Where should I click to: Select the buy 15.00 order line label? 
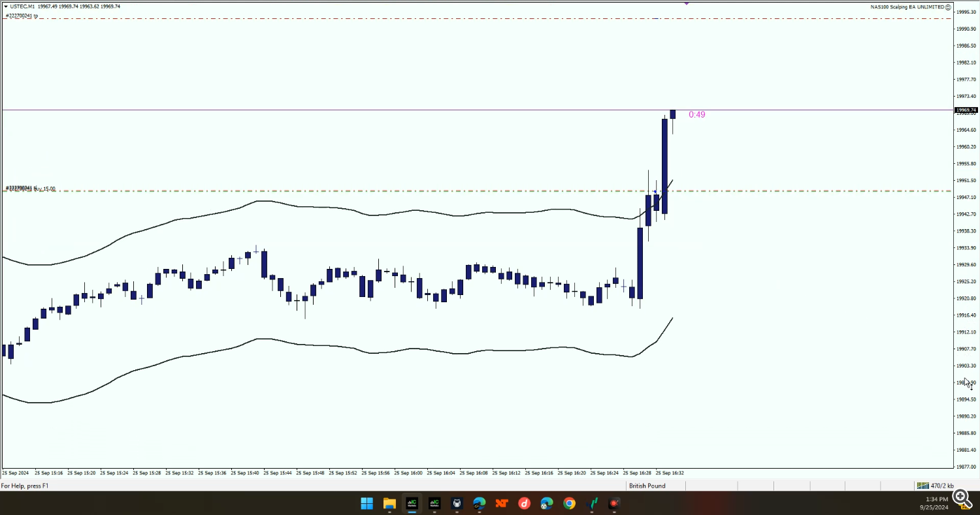(x=31, y=189)
